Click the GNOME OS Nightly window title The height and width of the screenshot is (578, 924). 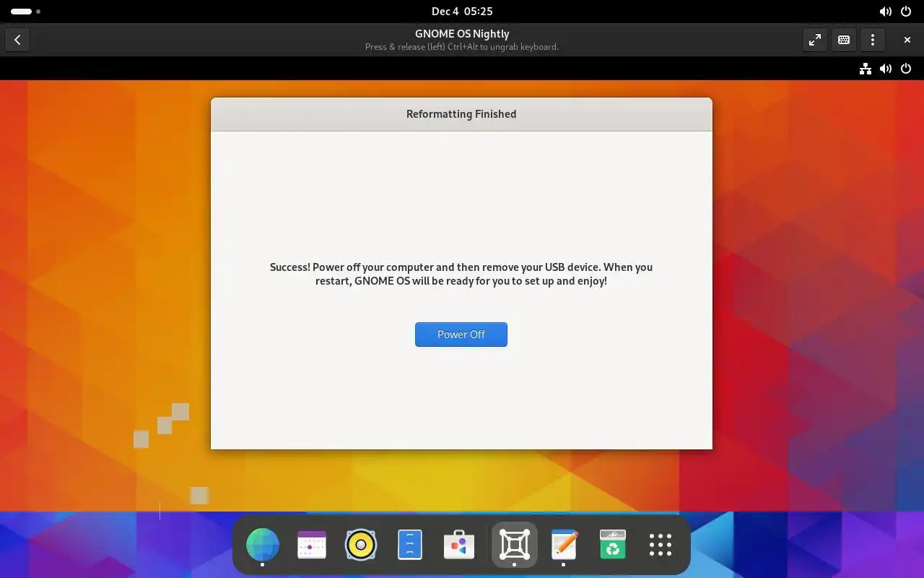pos(462,34)
